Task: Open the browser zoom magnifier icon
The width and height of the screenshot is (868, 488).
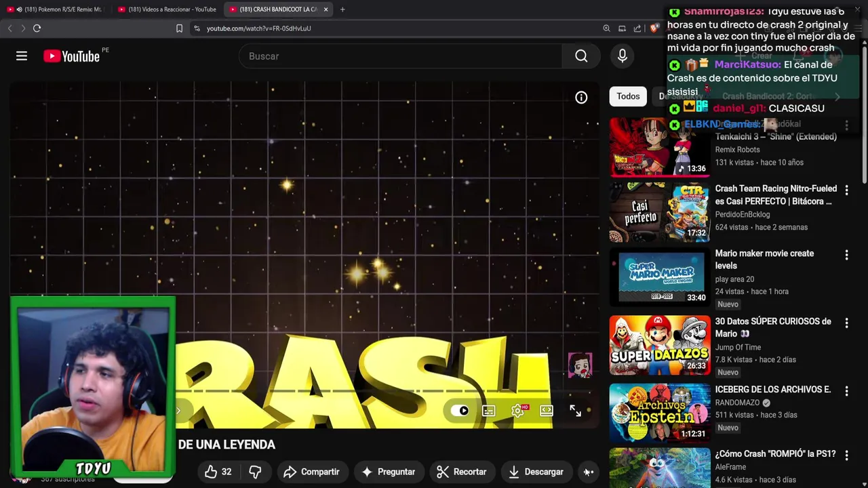Action: click(x=606, y=28)
